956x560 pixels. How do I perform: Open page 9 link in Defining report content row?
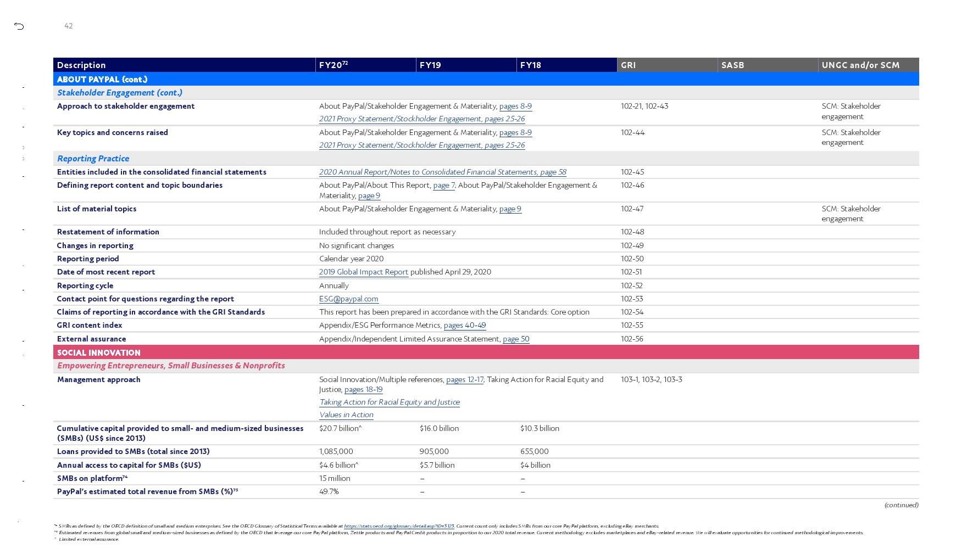(369, 196)
